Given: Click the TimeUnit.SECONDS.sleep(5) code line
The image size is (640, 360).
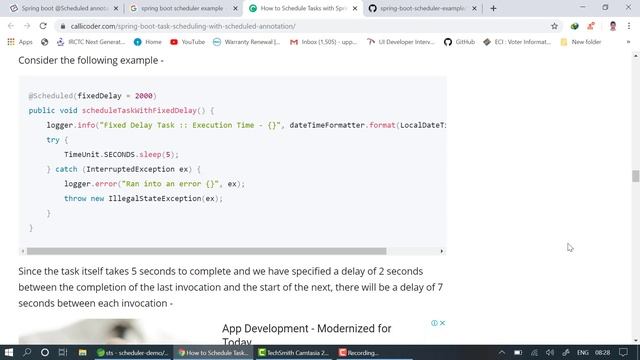Looking at the screenshot, I should pos(121,155).
